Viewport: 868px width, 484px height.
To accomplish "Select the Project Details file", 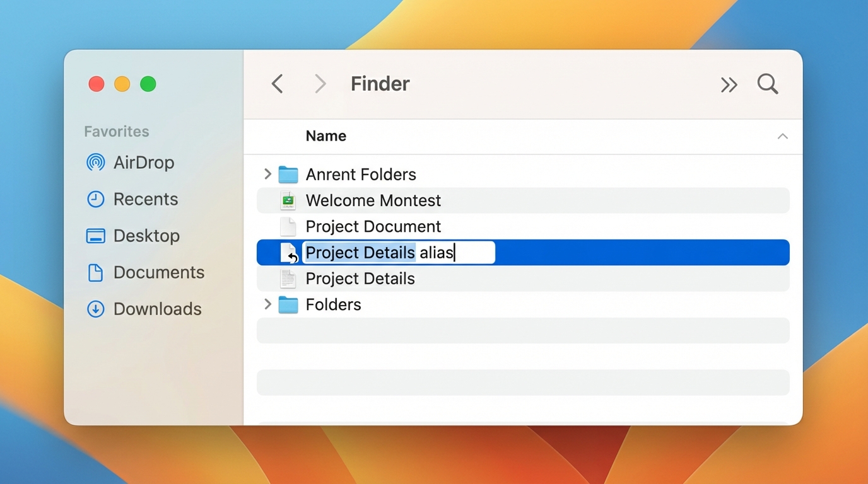I will pyautogui.click(x=360, y=279).
